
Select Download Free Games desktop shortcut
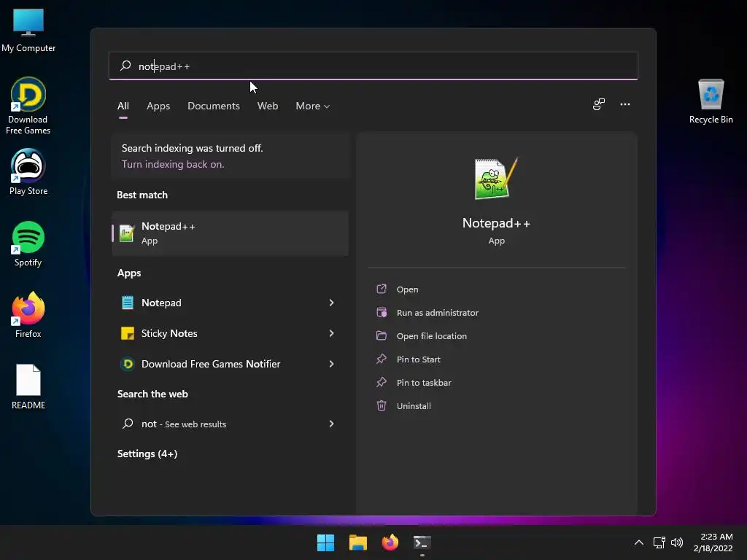pyautogui.click(x=28, y=106)
